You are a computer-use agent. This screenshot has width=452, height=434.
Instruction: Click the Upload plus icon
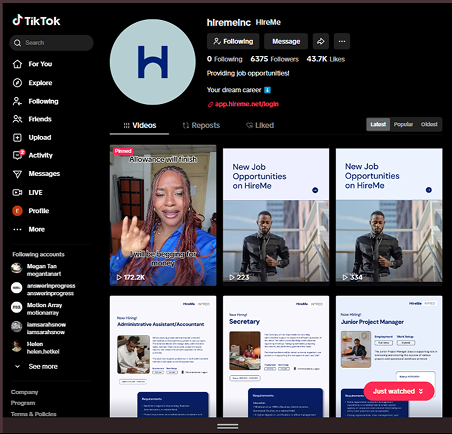coord(17,137)
